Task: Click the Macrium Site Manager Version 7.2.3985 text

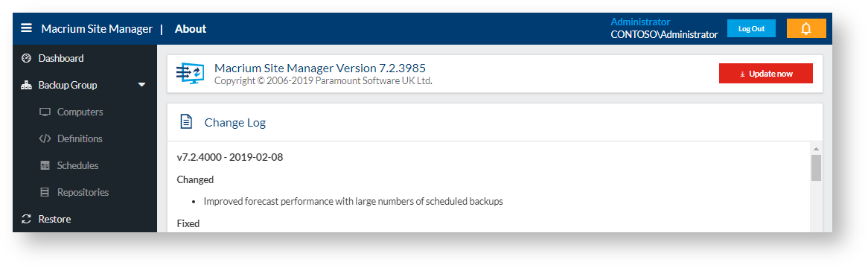Action: click(x=320, y=68)
